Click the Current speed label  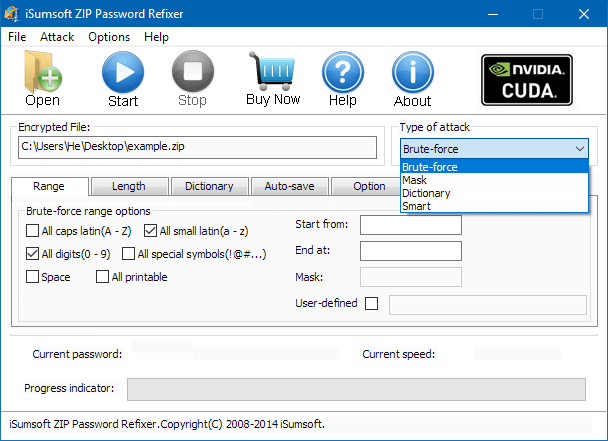click(x=399, y=354)
